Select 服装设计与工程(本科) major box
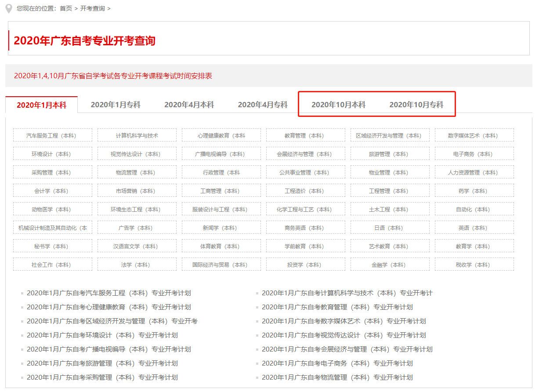539x392 pixels. [221, 209]
